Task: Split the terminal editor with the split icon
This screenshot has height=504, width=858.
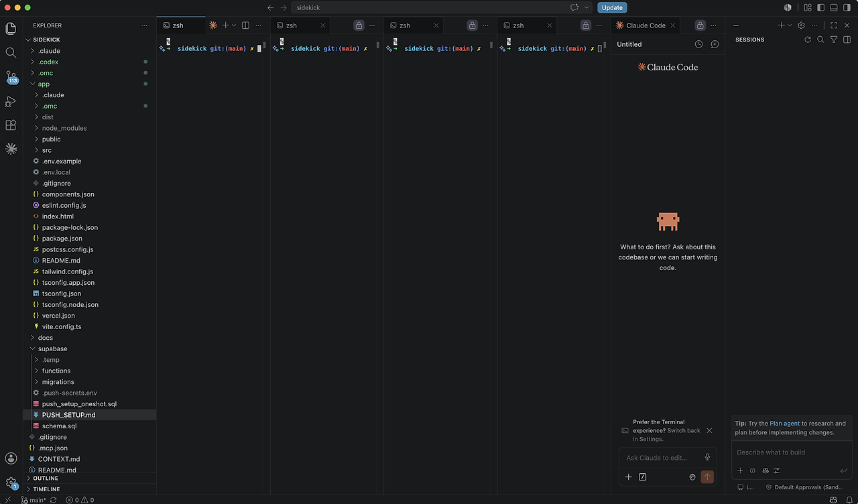Action: pos(245,25)
